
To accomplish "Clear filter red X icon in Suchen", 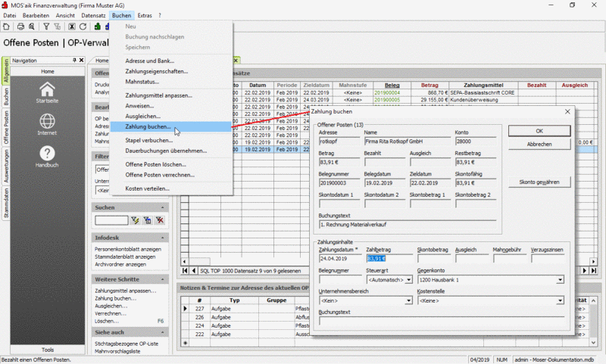I will point(160,220).
